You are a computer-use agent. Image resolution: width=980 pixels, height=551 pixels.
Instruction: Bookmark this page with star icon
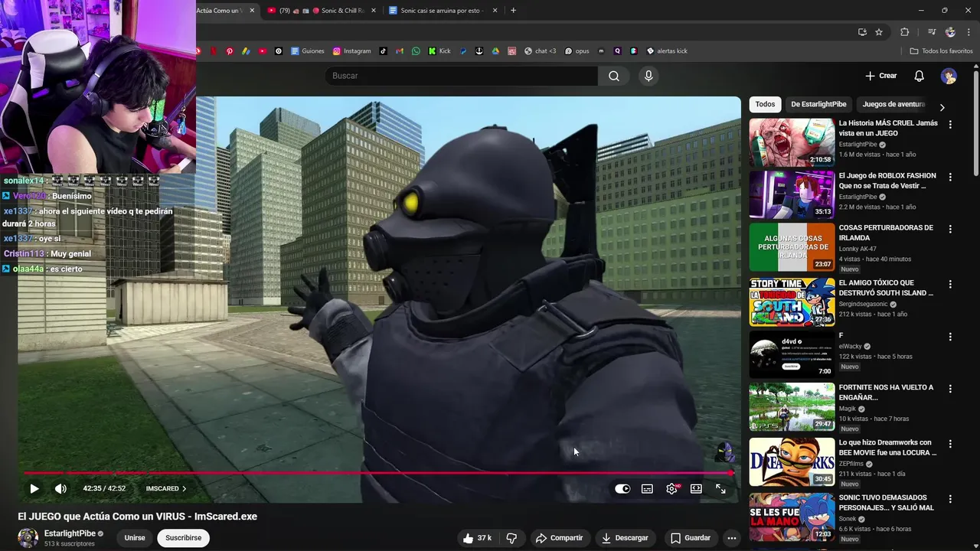pos(879,32)
